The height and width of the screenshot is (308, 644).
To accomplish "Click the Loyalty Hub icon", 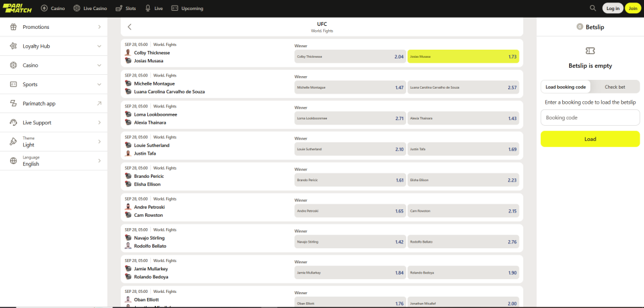I will click(x=13, y=47).
